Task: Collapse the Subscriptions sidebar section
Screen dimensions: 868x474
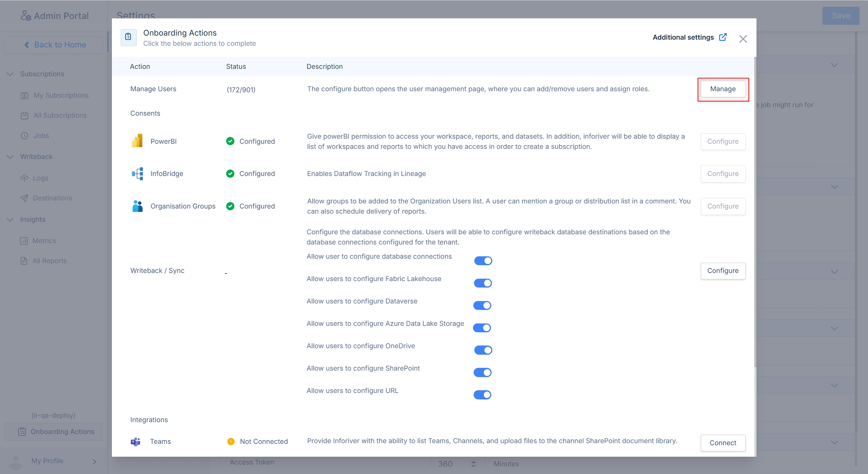Action: [x=10, y=74]
